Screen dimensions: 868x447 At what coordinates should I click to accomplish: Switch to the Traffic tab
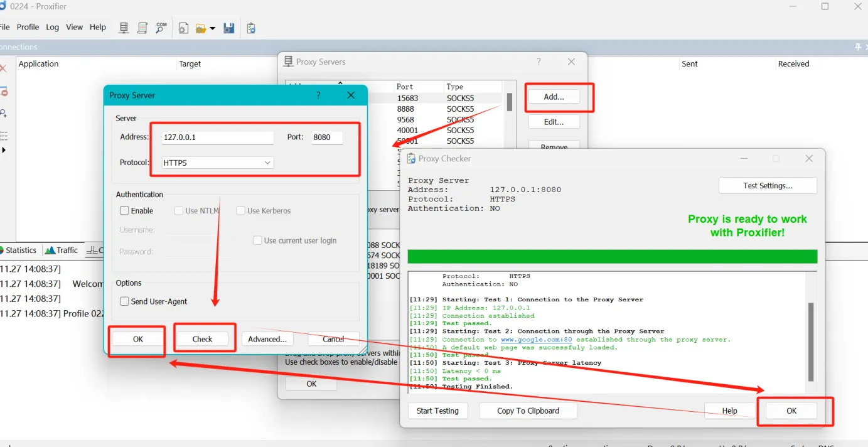(x=62, y=250)
